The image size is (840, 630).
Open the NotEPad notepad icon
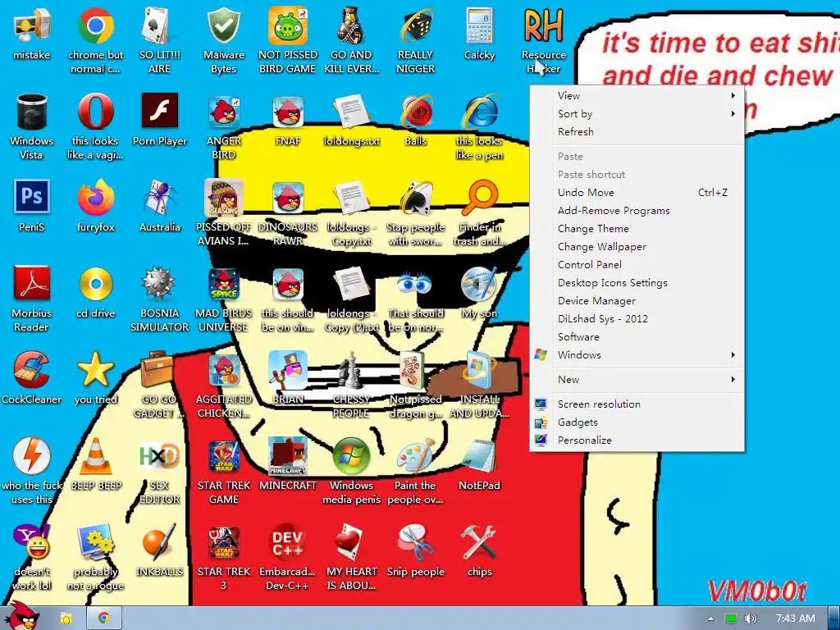pyautogui.click(x=479, y=456)
